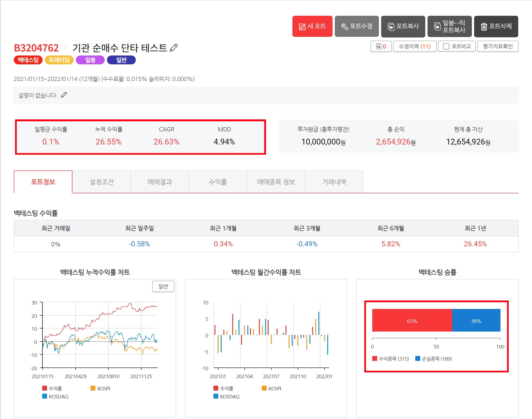Screen dimensions: 532x419
Task: Click portfolio ID B3204762
Action: [36, 48]
